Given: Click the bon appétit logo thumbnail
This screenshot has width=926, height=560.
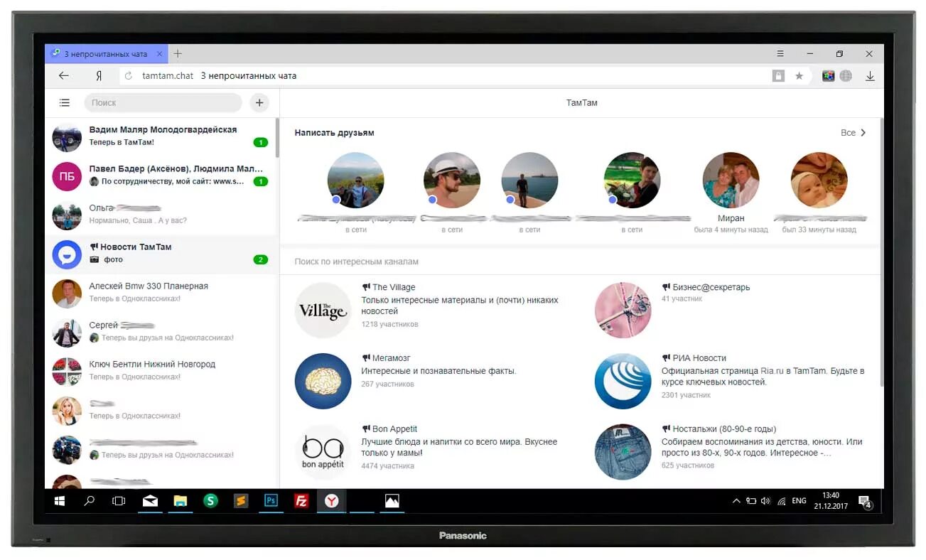Looking at the screenshot, I should pos(323,452).
